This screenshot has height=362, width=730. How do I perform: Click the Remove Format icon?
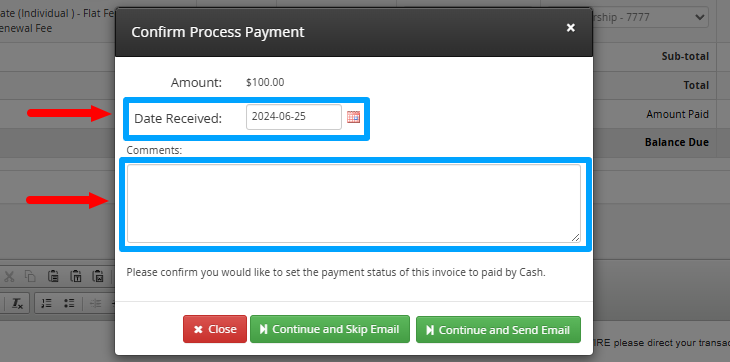(x=17, y=303)
